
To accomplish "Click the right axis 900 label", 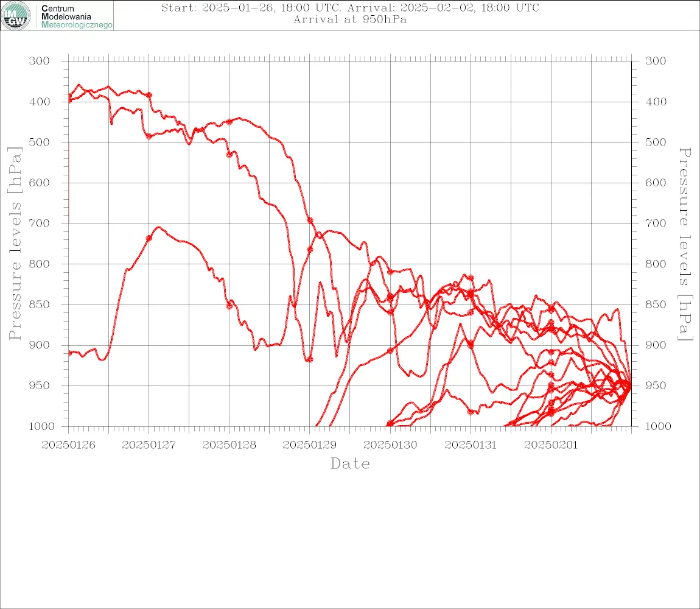I will click(x=656, y=345).
